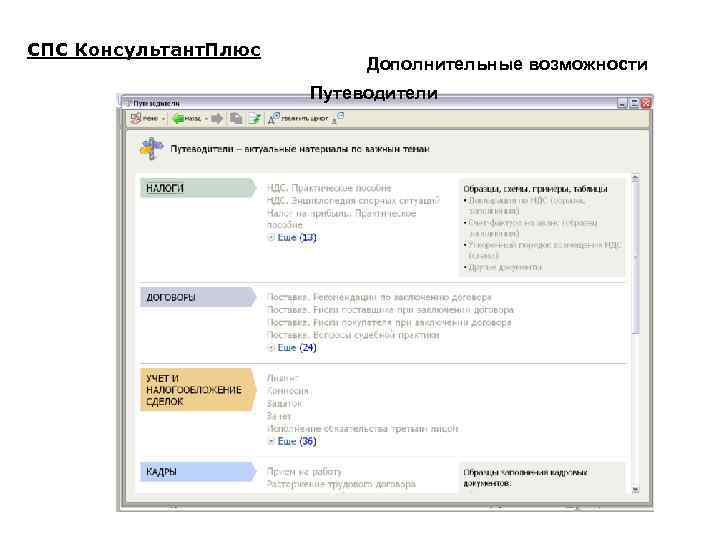Open the Задаток guide link
The width and height of the screenshot is (720, 540).
point(285,404)
